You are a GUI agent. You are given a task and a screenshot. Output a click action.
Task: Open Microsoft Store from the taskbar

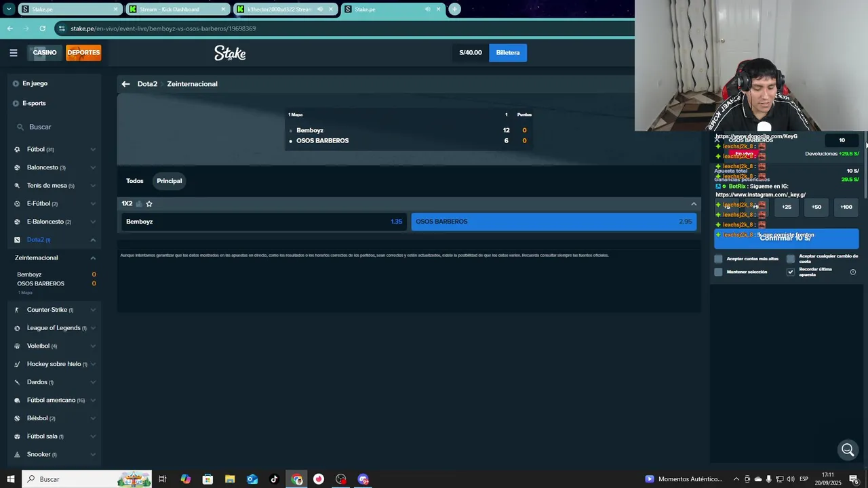pyautogui.click(x=208, y=479)
